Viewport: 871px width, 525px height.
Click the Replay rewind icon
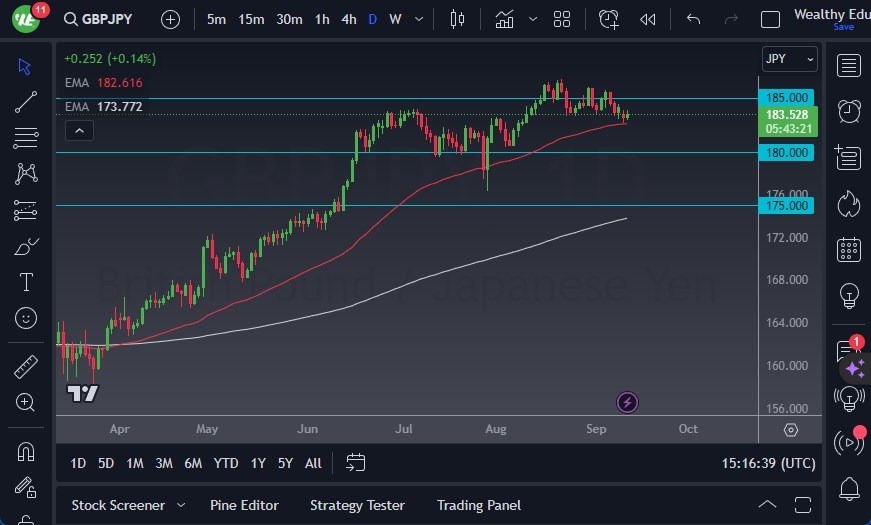pyautogui.click(x=648, y=19)
